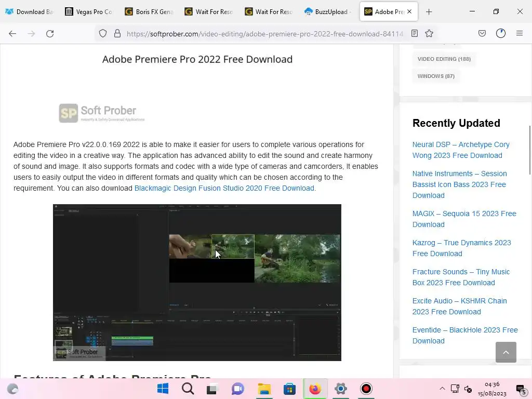Switch to the Vegas Pro Co tab
The image size is (532, 399).
(x=90, y=11)
